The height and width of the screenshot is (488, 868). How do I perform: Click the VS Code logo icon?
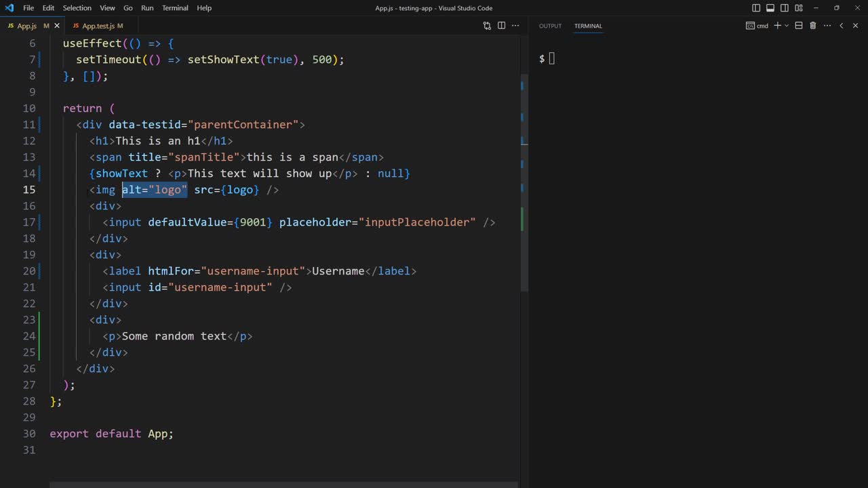pos(9,8)
